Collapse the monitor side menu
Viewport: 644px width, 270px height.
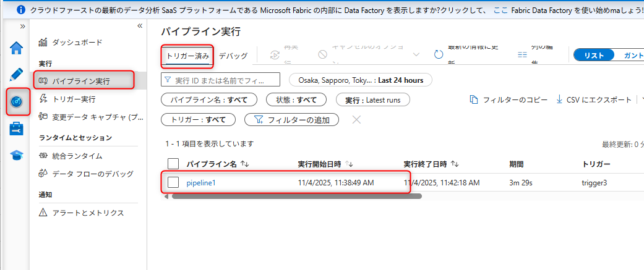coord(139,26)
